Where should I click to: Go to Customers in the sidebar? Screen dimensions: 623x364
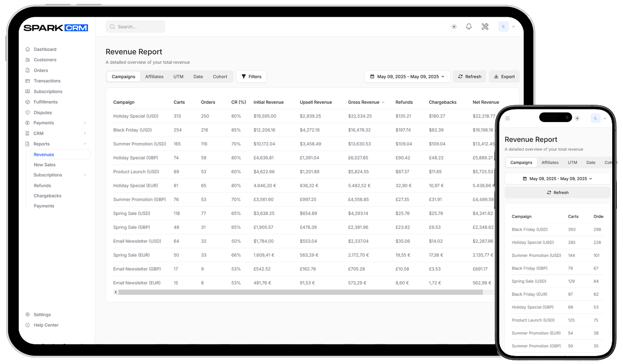tap(44, 60)
